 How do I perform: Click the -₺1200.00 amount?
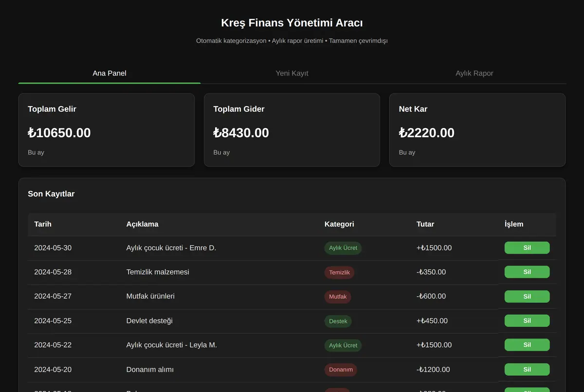tap(433, 369)
